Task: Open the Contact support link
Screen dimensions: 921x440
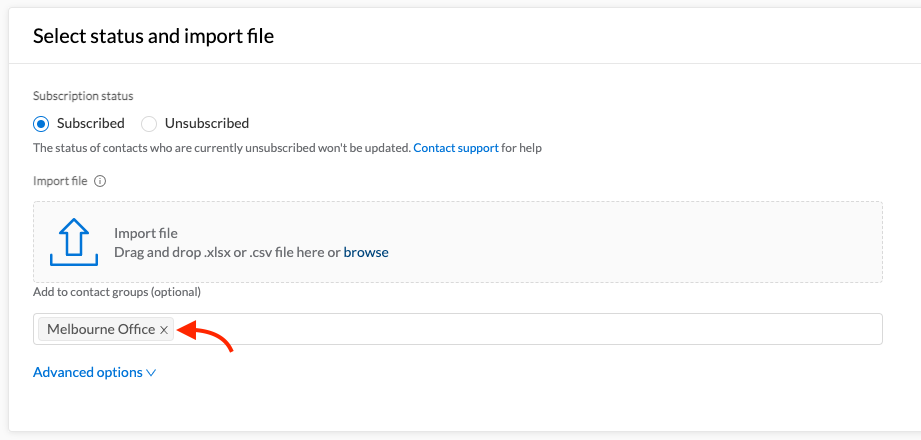Action: coord(456,148)
